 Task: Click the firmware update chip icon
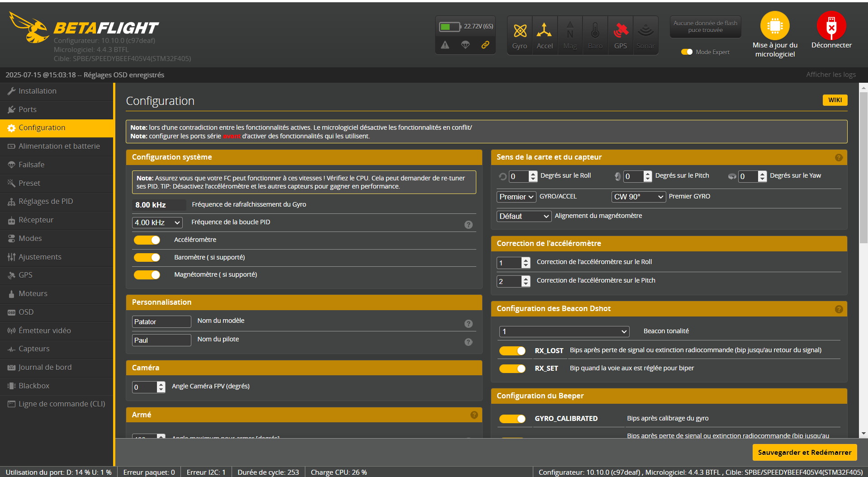774,26
